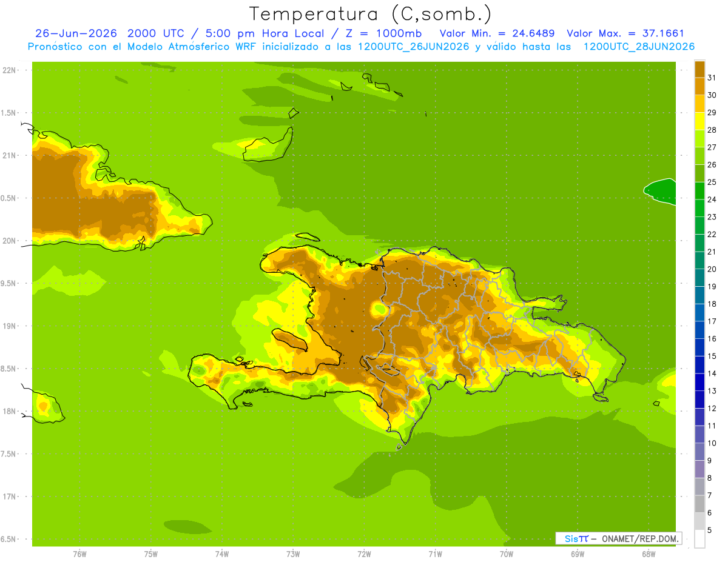
Task: Select legend swatch between 25 and 26
Action: point(699,173)
